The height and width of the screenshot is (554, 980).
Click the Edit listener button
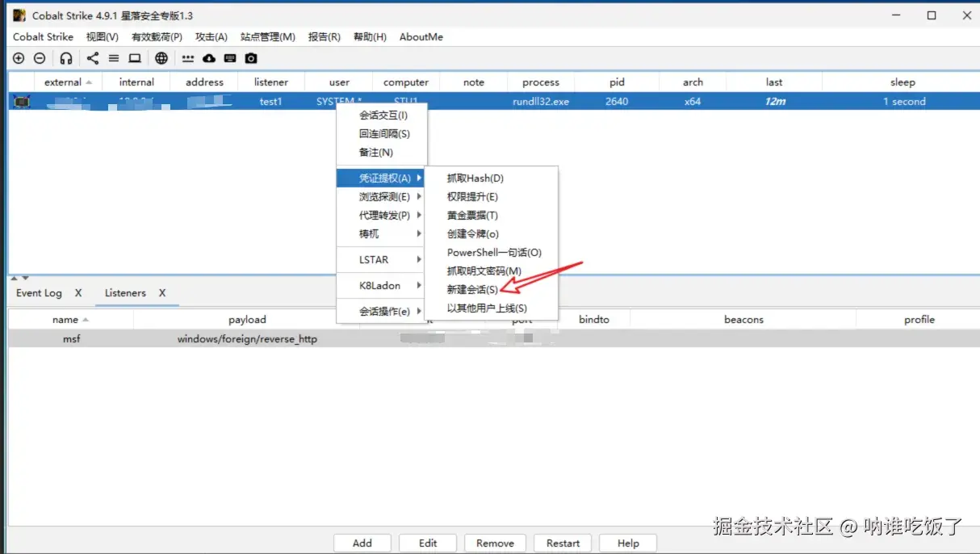click(x=428, y=544)
